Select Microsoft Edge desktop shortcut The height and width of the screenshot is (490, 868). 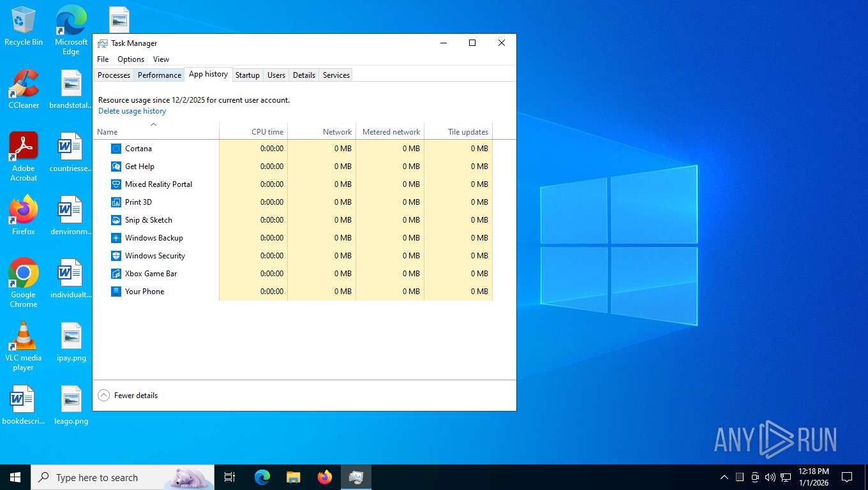[x=71, y=30]
